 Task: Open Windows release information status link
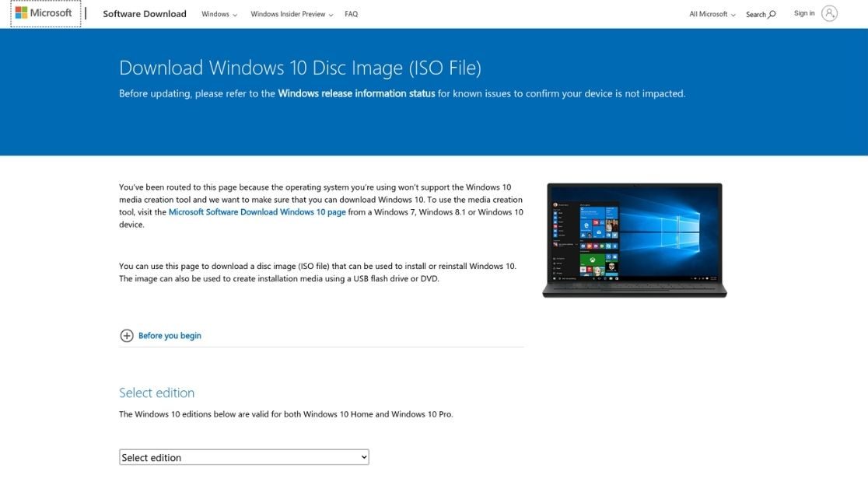(x=356, y=93)
